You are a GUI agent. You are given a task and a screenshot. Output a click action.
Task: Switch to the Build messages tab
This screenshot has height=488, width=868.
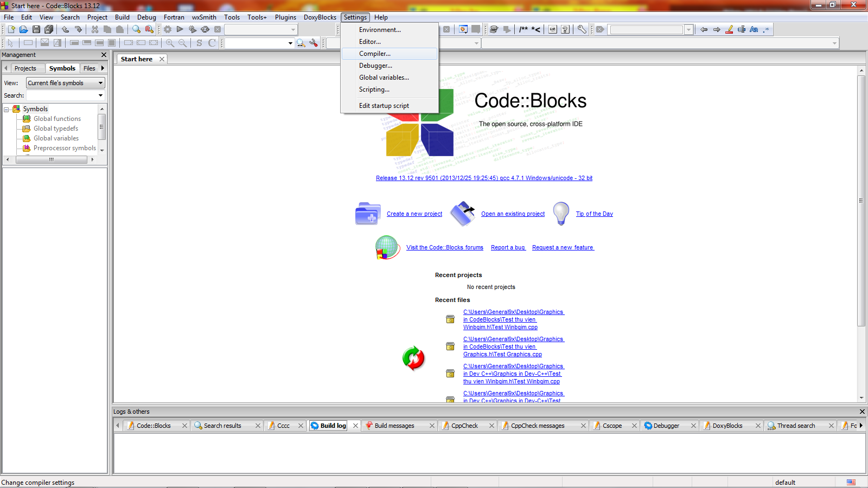[394, 426]
